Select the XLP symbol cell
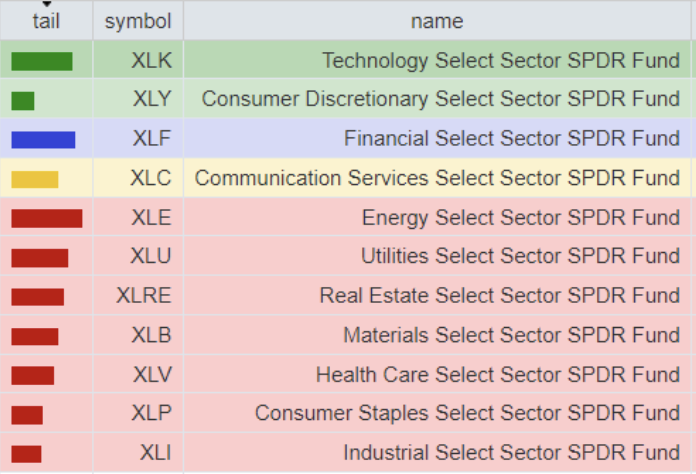This screenshot has width=696, height=474. 152,414
